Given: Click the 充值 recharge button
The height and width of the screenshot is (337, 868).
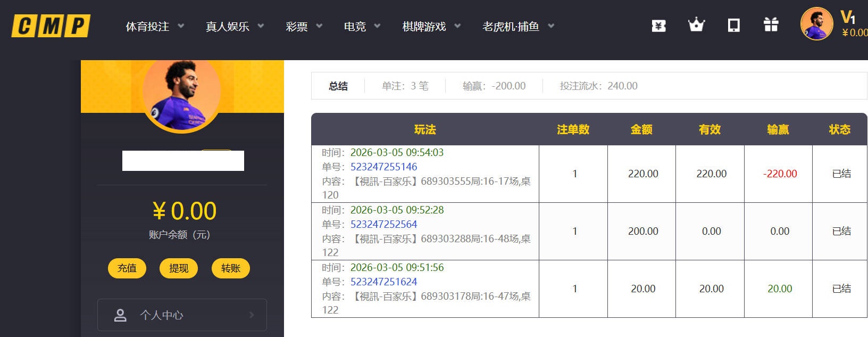Looking at the screenshot, I should (x=127, y=268).
